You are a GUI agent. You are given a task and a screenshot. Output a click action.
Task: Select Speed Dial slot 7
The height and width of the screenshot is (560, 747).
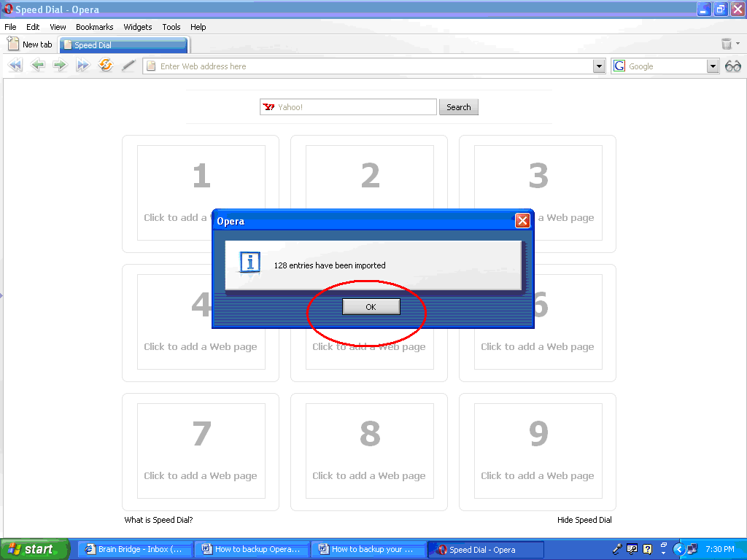(x=201, y=452)
